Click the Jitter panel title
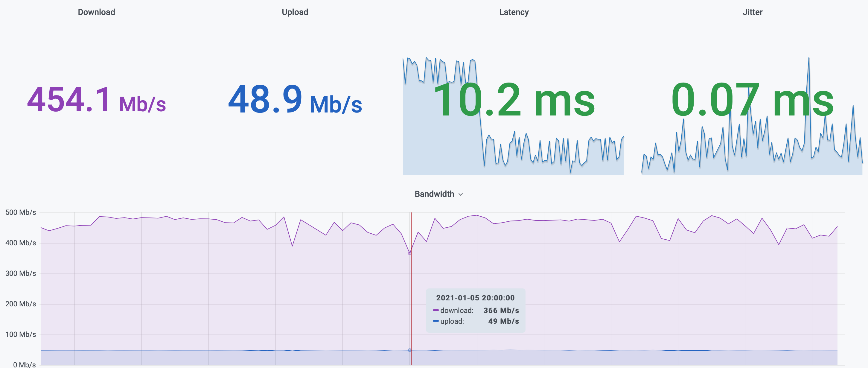This screenshot has width=868, height=368. pos(753,12)
